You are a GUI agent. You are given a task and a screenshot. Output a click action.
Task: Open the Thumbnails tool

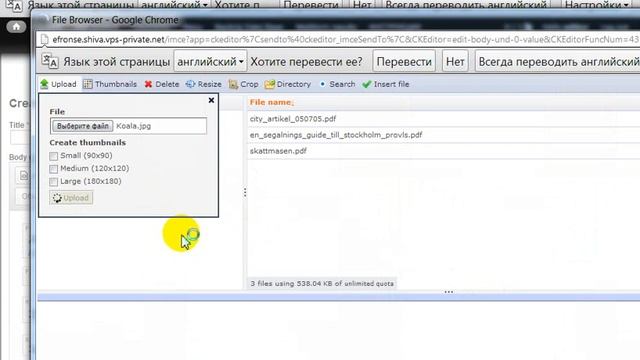coord(110,84)
